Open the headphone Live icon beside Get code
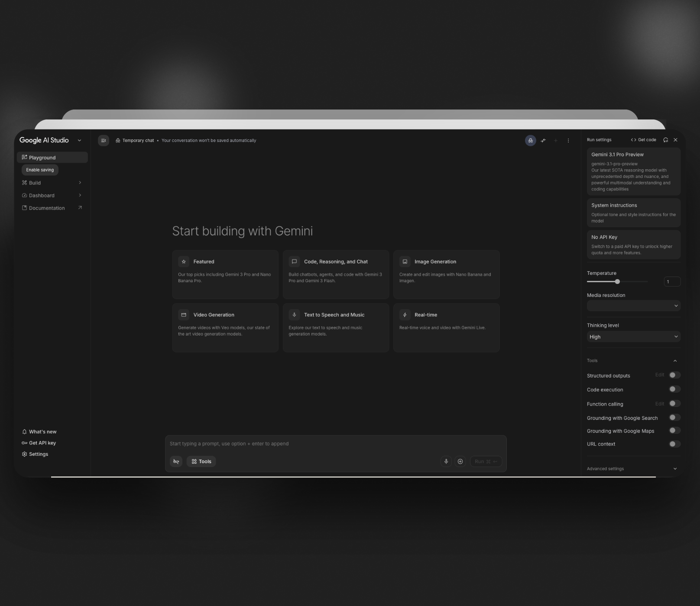 pyautogui.click(x=665, y=140)
